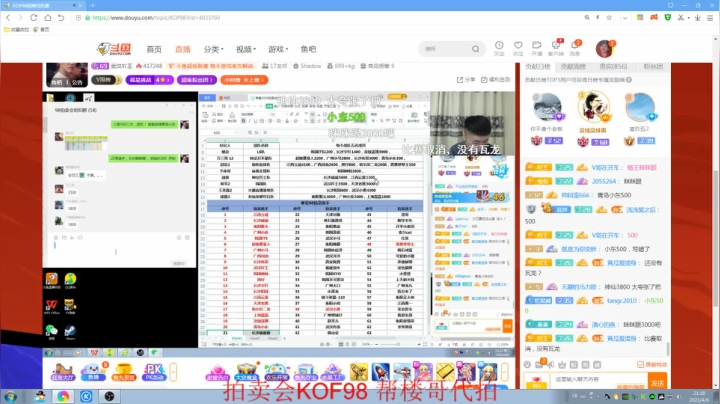Screen dimensions: 720x404
Task: Expand the 分类 navigation dropdown
Action: [214, 49]
